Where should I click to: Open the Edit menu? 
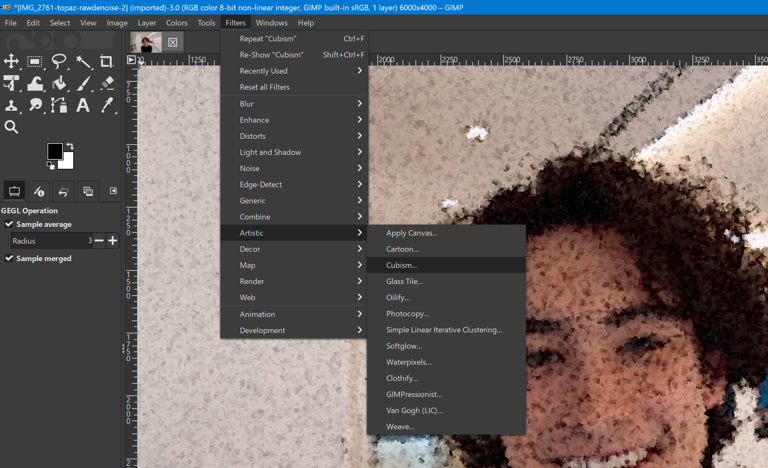[x=33, y=23]
